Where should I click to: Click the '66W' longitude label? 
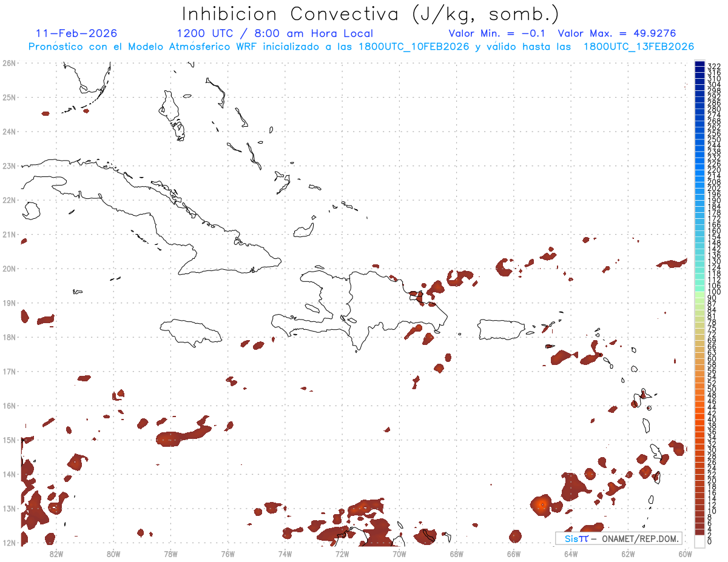514,554
